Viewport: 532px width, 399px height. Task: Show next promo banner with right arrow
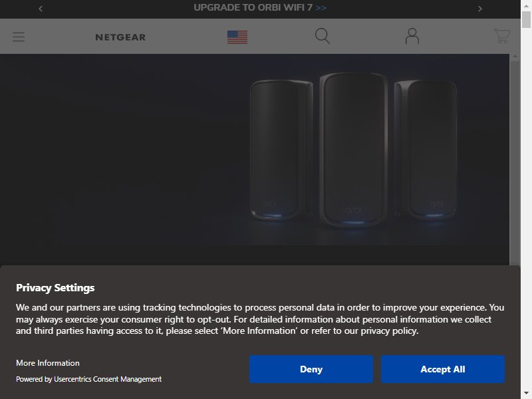coord(479,9)
